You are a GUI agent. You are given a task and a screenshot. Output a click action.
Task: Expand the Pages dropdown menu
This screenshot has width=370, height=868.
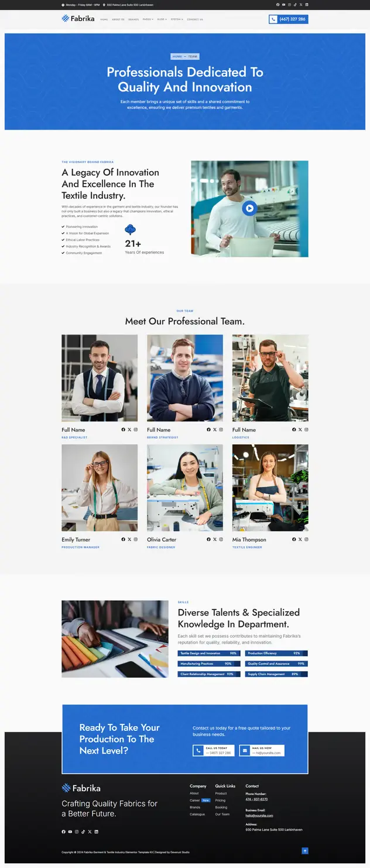pyautogui.click(x=148, y=19)
